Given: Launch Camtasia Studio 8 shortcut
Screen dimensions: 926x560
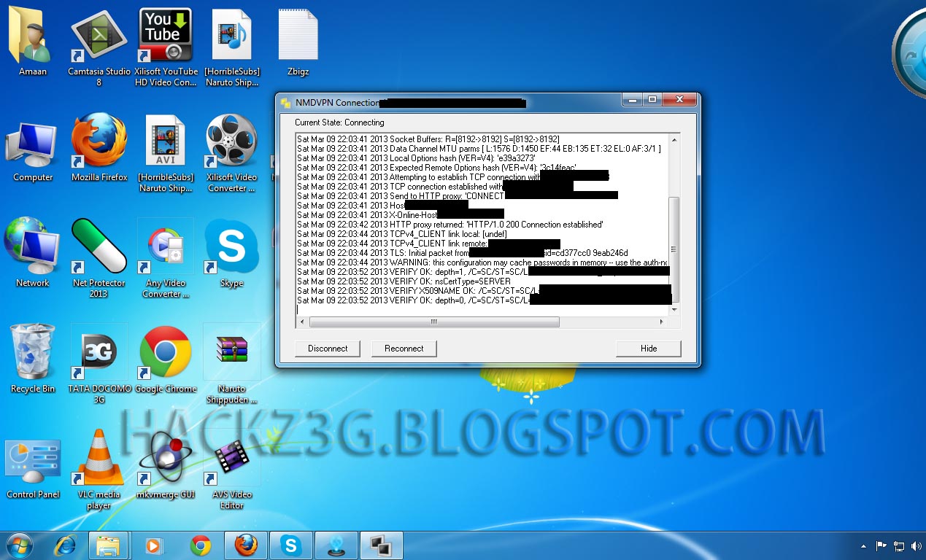Looking at the screenshot, I should (99, 47).
